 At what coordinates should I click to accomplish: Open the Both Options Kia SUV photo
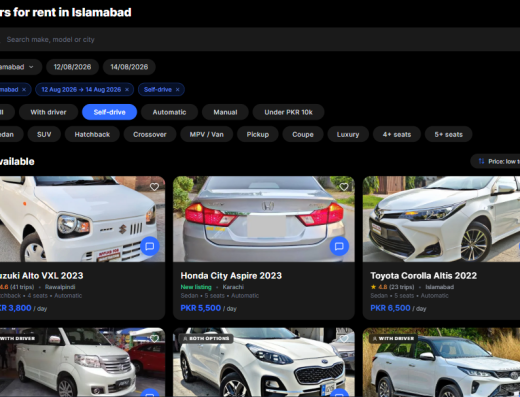(264, 362)
